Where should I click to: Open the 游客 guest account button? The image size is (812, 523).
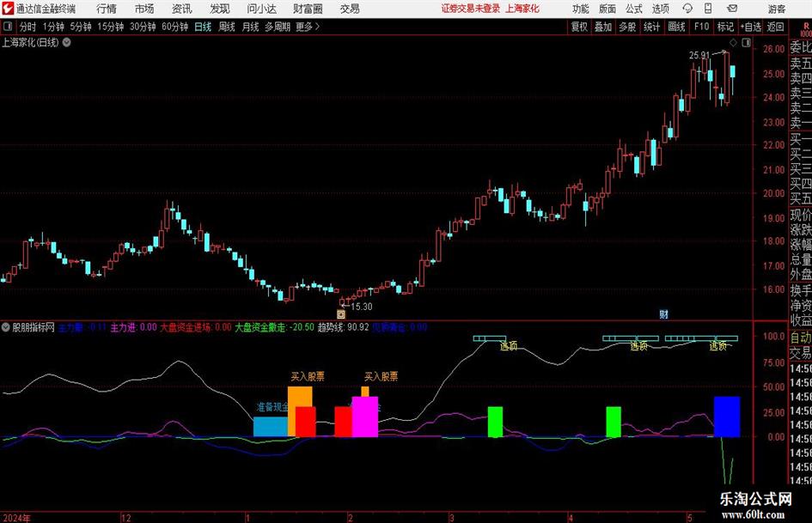tap(776, 9)
